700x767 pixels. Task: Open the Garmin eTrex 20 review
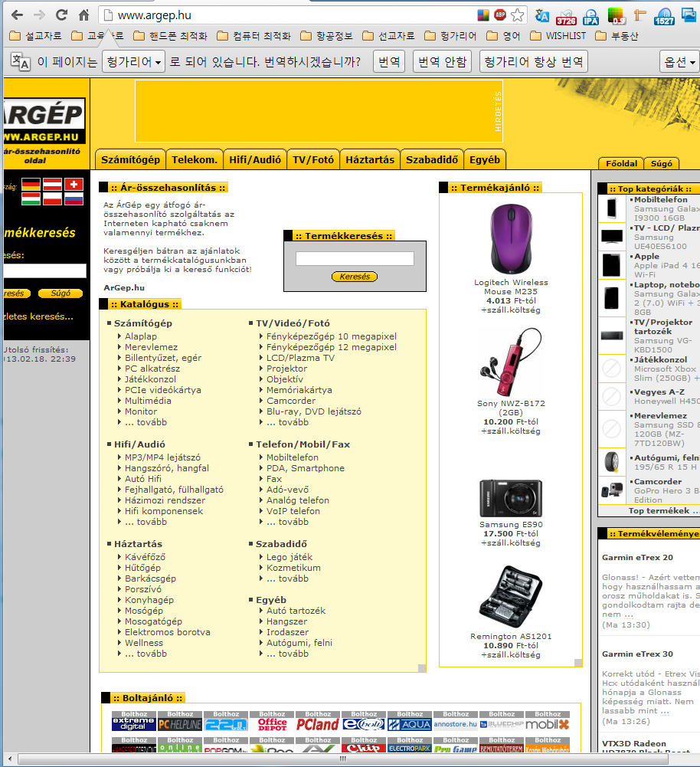[637, 557]
